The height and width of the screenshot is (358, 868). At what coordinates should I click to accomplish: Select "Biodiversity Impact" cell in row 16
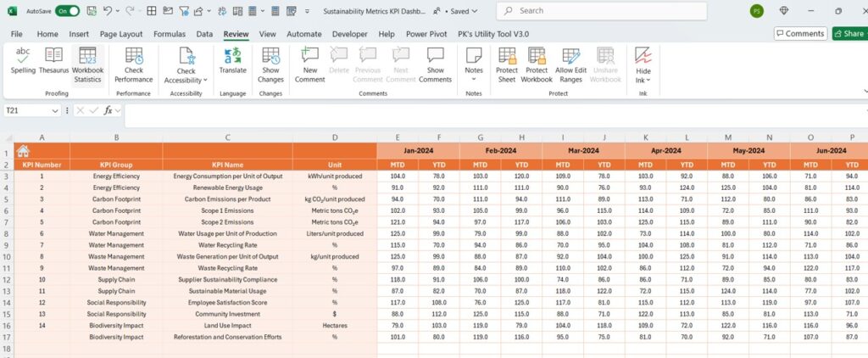pyautogui.click(x=116, y=325)
